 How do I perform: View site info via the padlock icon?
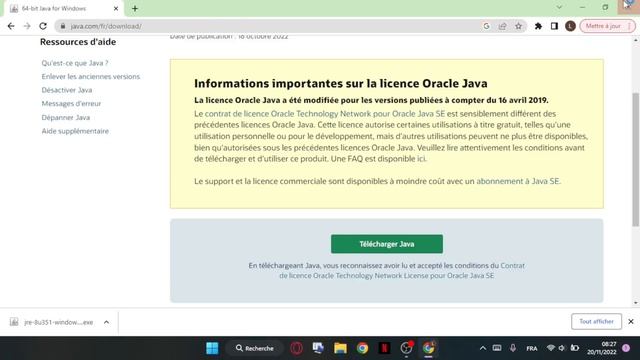[63, 26]
